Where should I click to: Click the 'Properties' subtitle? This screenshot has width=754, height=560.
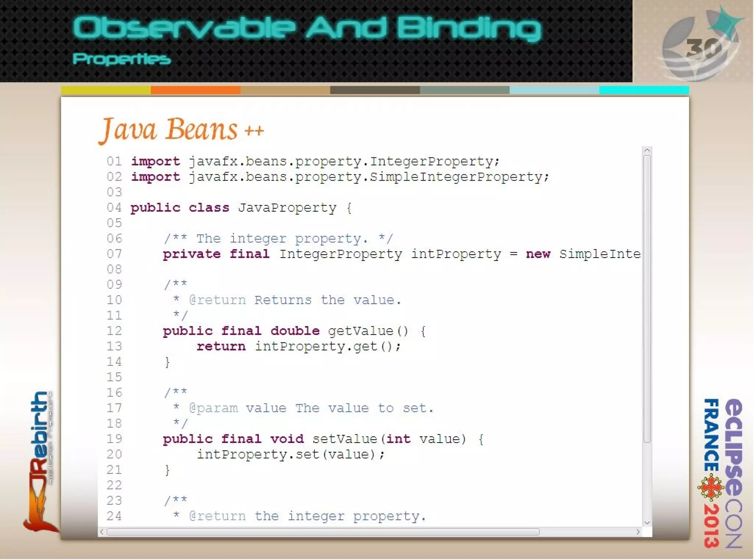point(121,59)
